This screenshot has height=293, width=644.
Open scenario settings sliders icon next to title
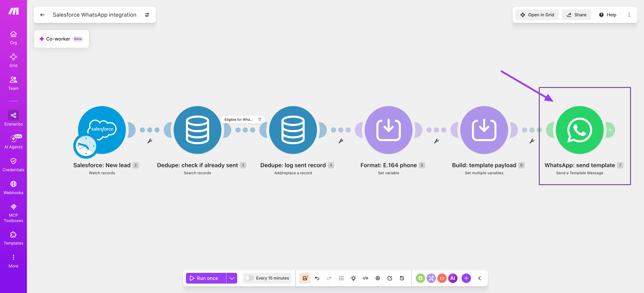coord(147,15)
